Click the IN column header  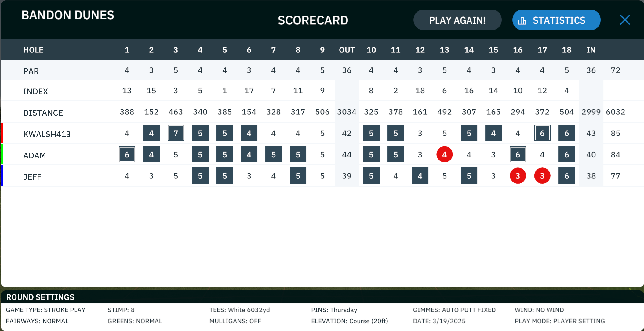(x=591, y=50)
